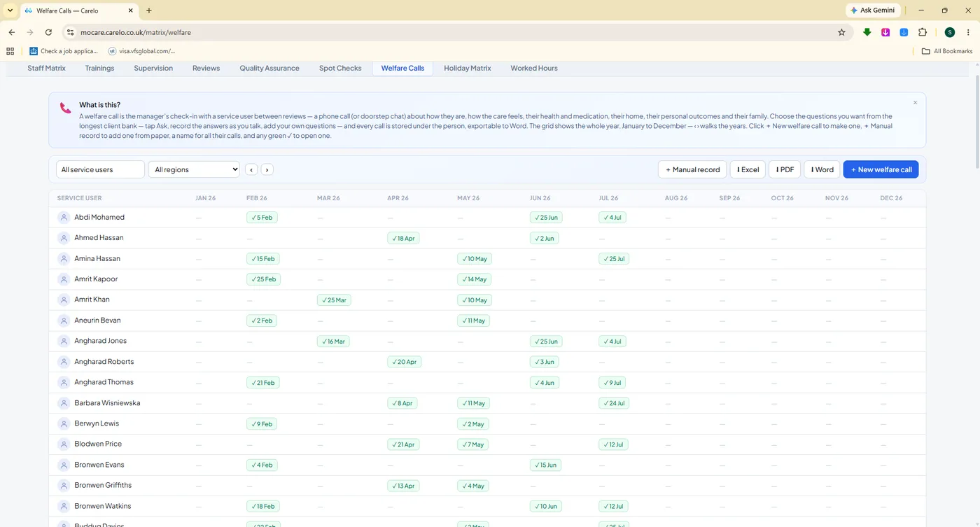Click the Ask Gemini button
Screen dimensions: 980x527
click(x=873, y=10)
